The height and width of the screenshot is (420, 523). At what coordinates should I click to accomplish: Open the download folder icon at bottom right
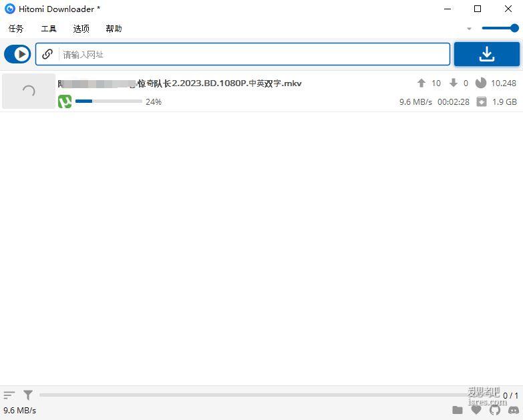458,410
